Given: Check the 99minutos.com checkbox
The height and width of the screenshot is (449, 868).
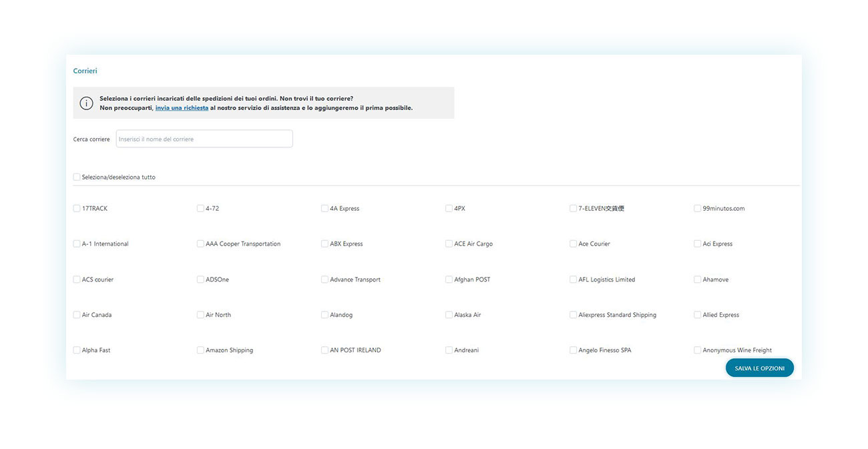Looking at the screenshot, I should [697, 208].
